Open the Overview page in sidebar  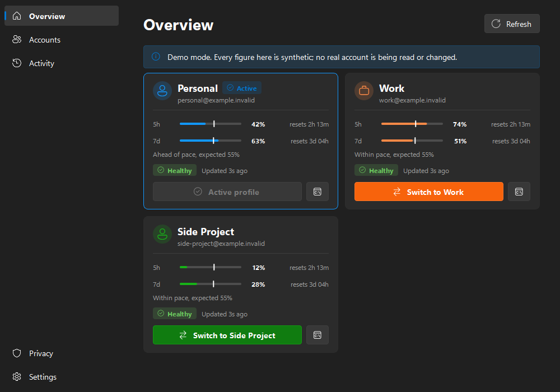tap(62, 16)
